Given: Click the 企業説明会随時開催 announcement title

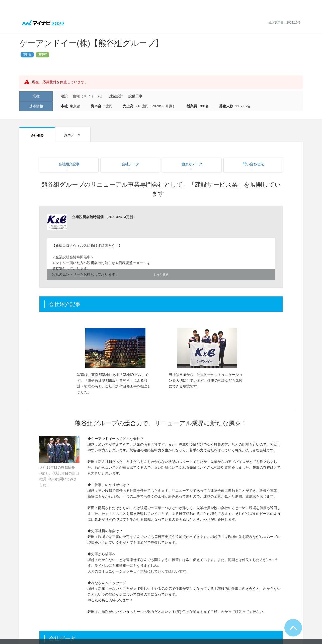Looking at the screenshot, I should point(88,217).
